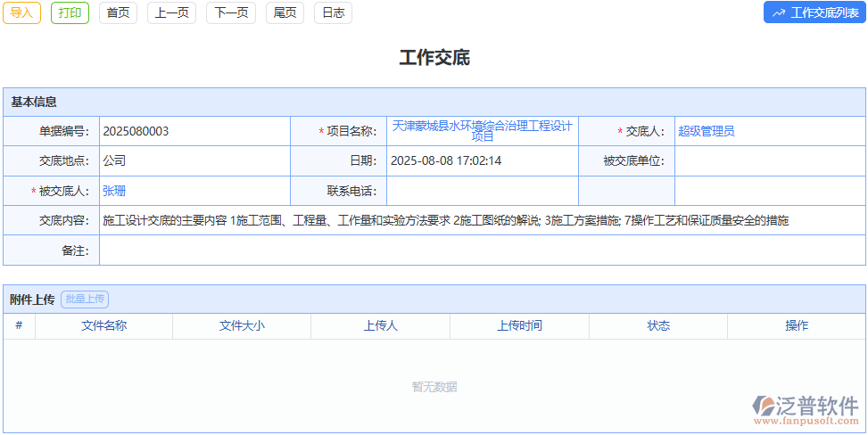
Task: Open the 日志 log
Action: tap(333, 12)
